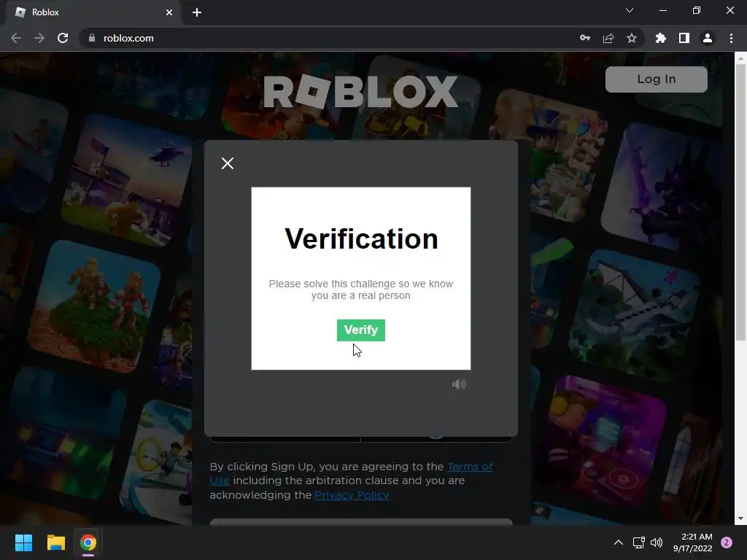The height and width of the screenshot is (560, 747).
Task: Click the 'Please solve this challenge' text
Action: [360, 289]
